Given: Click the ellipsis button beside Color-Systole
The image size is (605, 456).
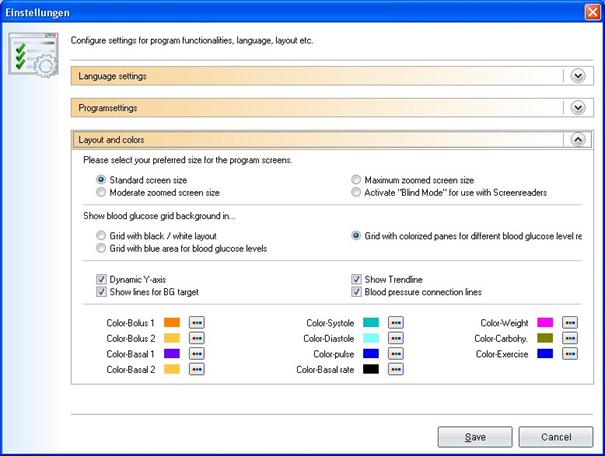Looking at the screenshot, I should (x=396, y=323).
